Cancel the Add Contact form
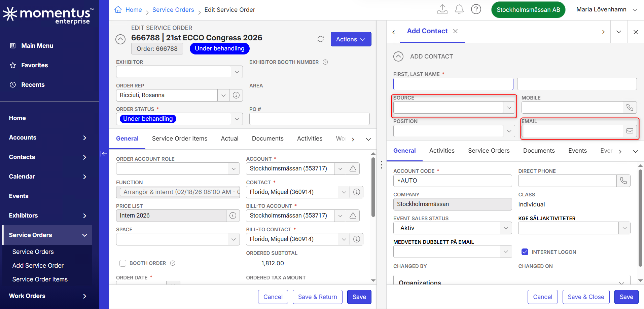 [x=542, y=297]
